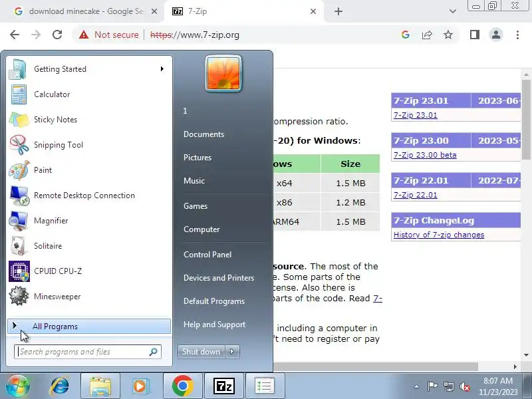Click the Google icon in address bar

pos(406,35)
